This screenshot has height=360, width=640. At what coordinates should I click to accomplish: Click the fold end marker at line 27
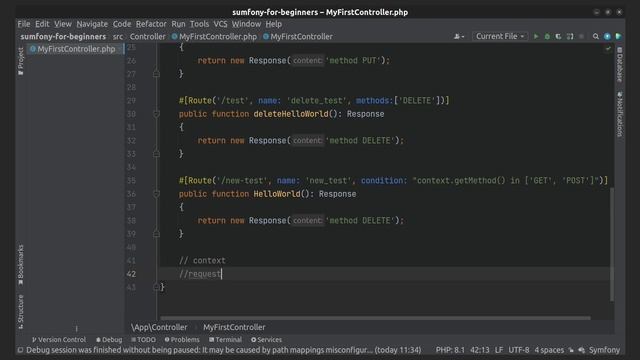(156, 74)
